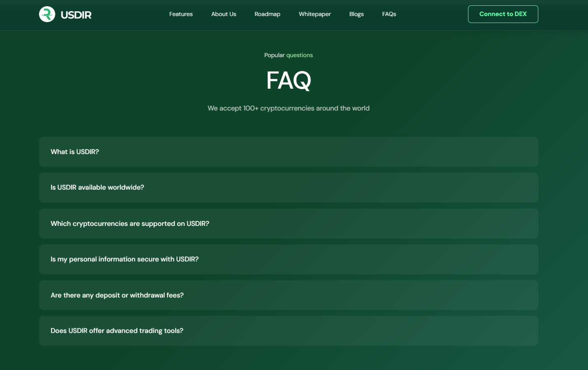Click the large FAQ heading
The width and height of the screenshot is (588, 370).
coord(288,80)
